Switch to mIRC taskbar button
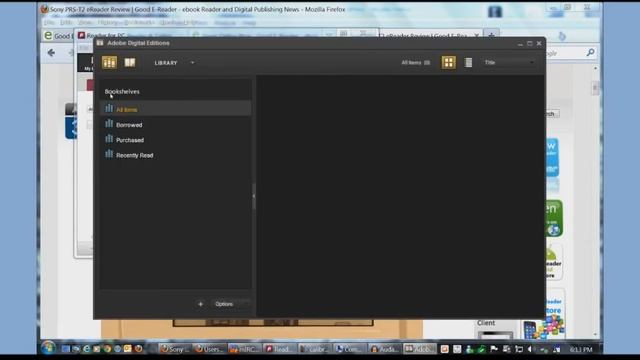 (244, 349)
